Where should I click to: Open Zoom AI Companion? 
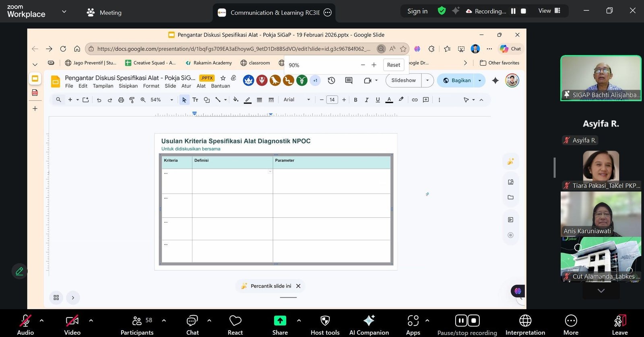(369, 325)
